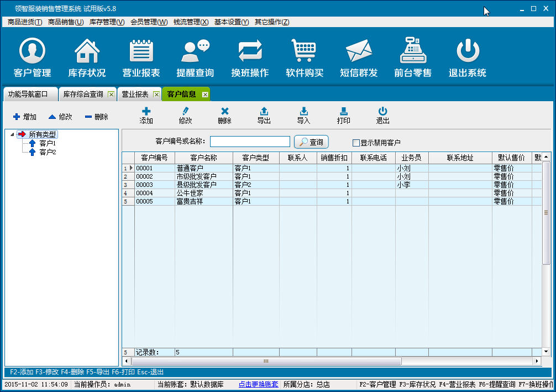Click horizontal scrollbar right arrow
This screenshot has height=392, width=556.
[537, 361]
